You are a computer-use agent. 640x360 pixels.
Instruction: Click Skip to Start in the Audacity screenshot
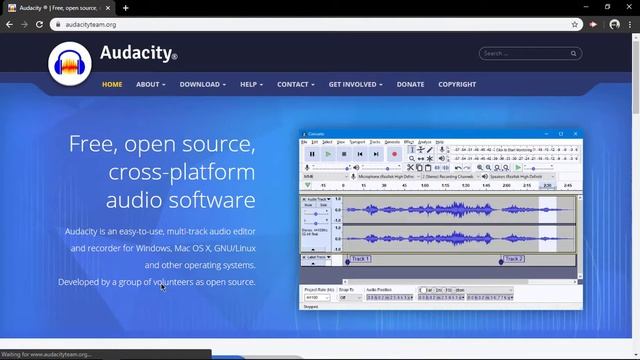360,154
